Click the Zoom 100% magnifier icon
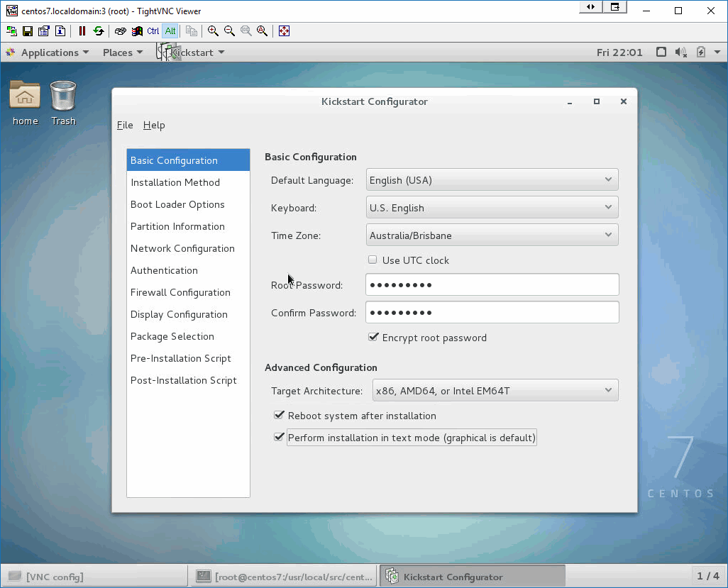 click(x=246, y=31)
